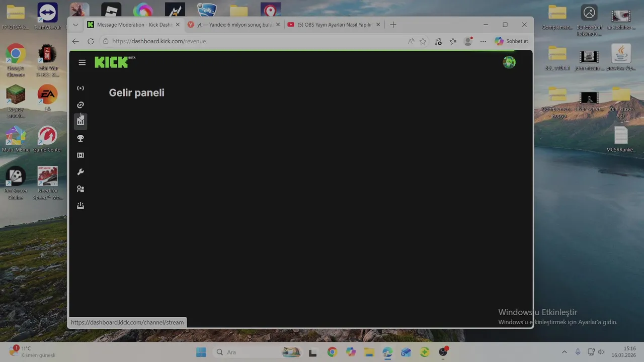Click the site lock icon in address bar
This screenshot has height=362, width=644.
point(105,41)
